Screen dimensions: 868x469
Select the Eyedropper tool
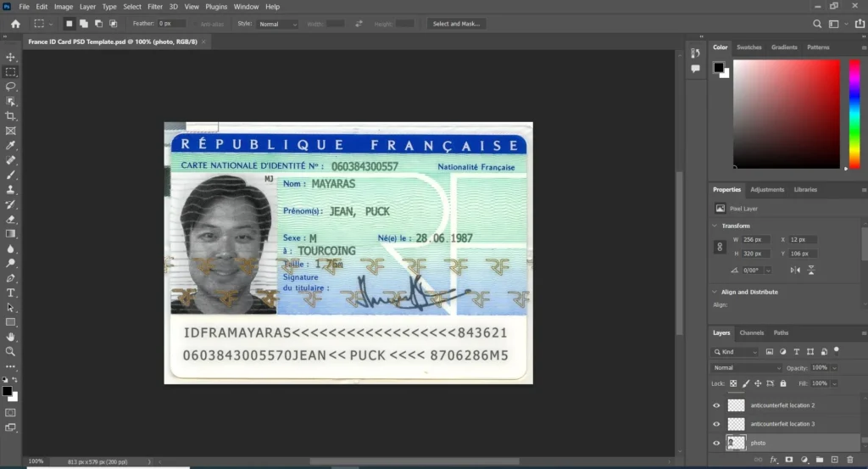tap(10, 146)
